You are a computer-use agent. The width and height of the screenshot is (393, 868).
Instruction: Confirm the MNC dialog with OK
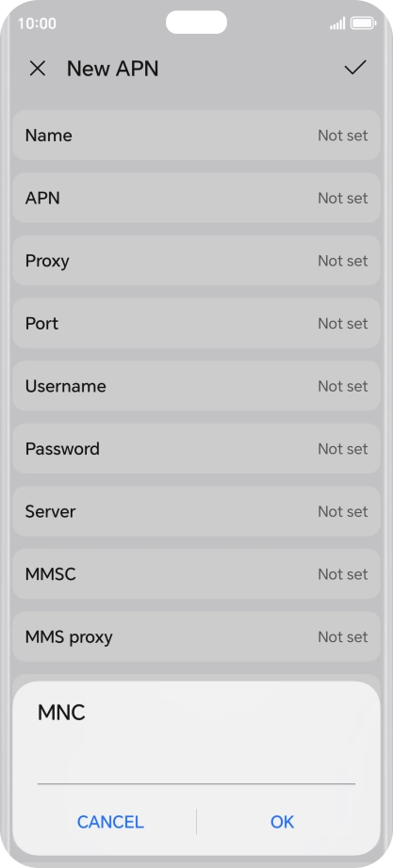coord(282,822)
